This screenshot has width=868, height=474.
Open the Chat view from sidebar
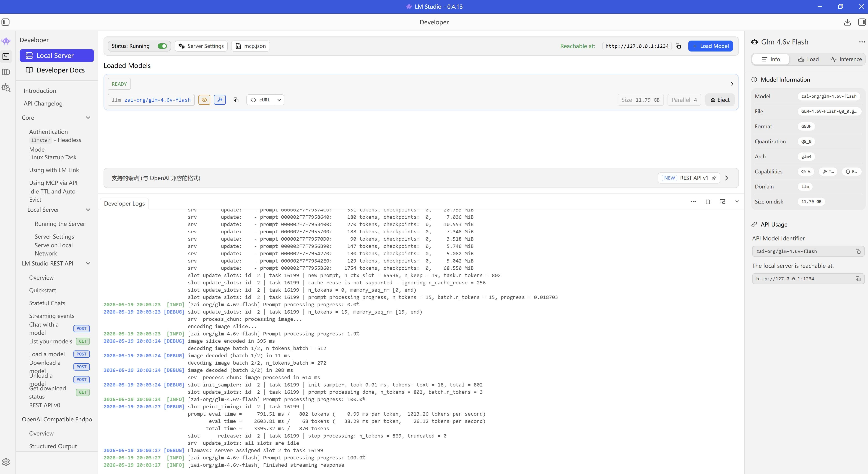click(x=6, y=41)
